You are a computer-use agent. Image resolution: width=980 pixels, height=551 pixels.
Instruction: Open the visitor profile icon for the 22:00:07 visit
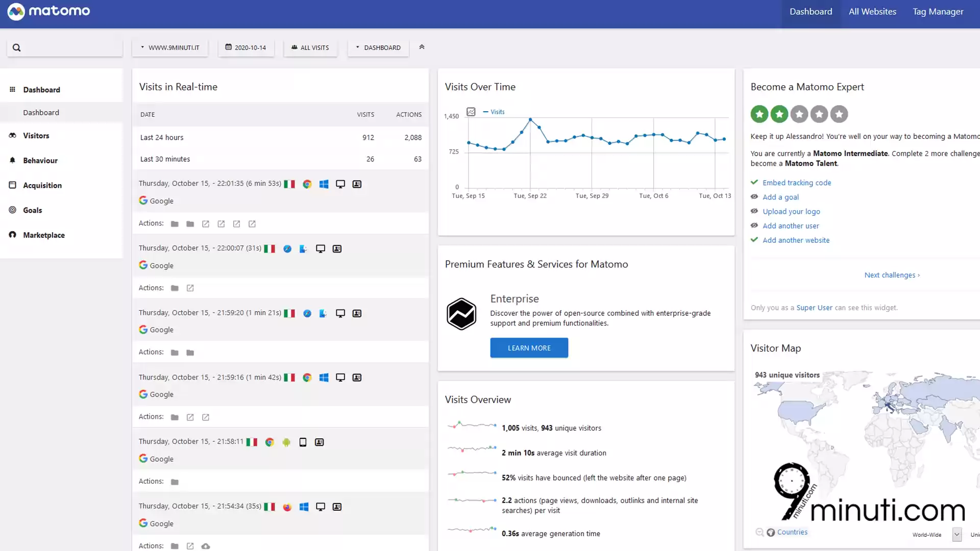337,249
